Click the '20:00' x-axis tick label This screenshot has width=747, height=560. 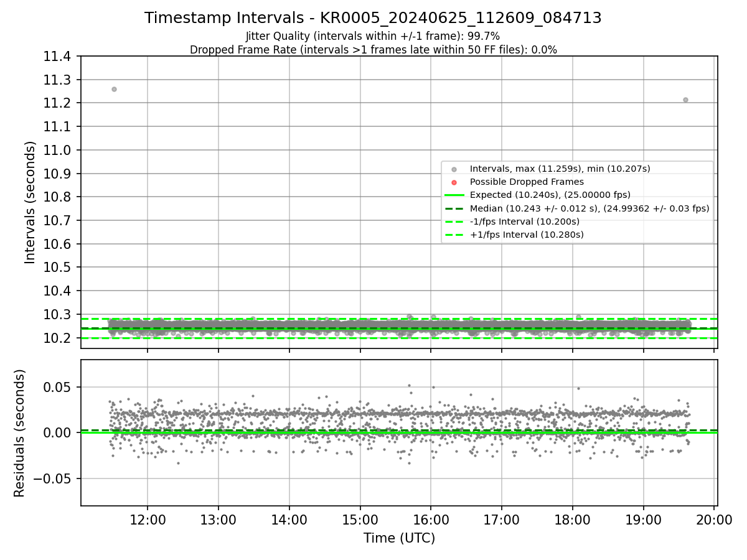coord(714,519)
